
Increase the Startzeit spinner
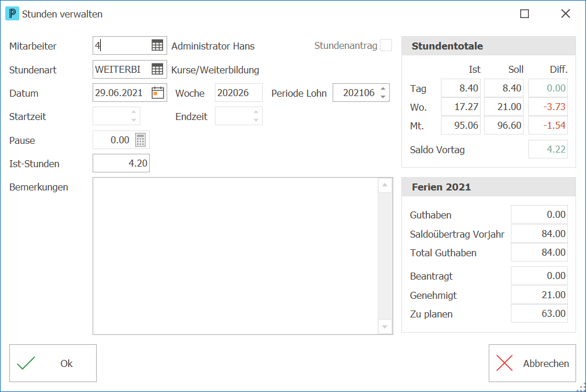pos(134,112)
